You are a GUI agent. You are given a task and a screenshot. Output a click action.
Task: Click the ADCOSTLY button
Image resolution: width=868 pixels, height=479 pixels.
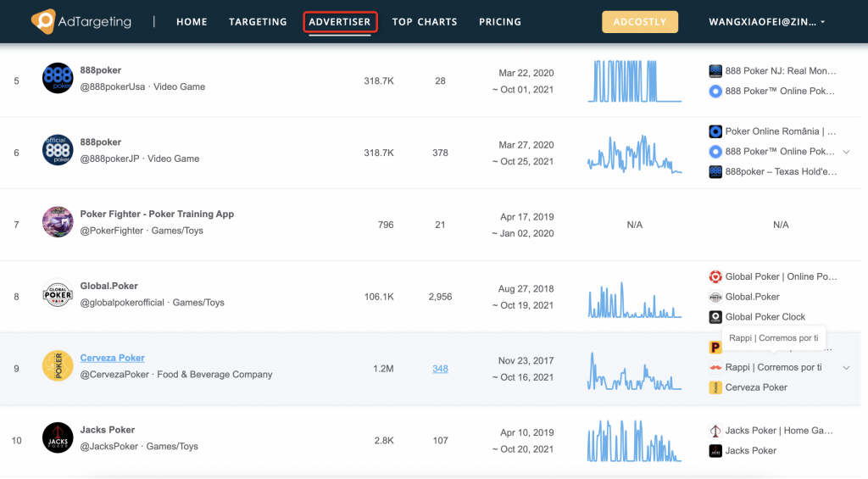point(640,21)
